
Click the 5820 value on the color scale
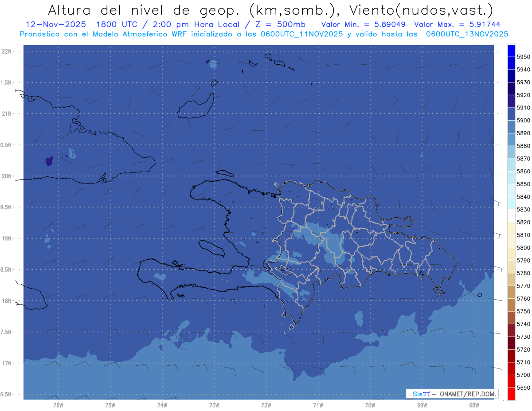(523, 222)
